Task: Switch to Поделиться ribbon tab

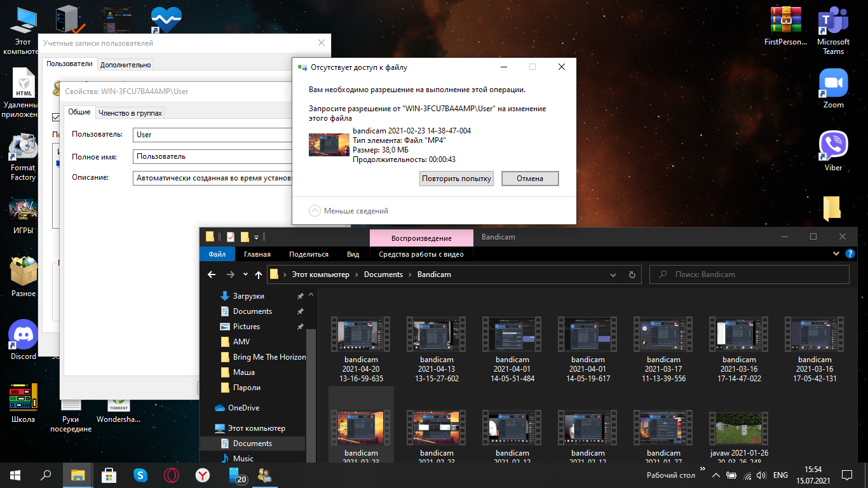Action: (309, 254)
